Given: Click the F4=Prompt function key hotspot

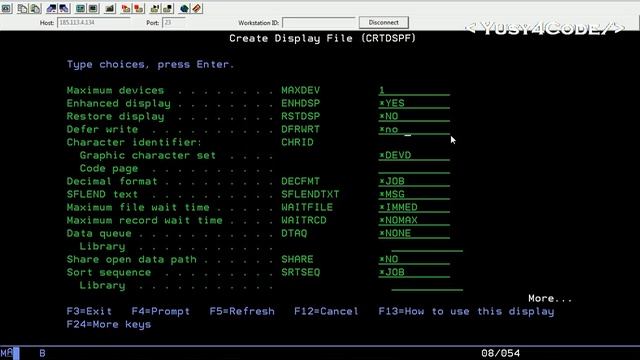Looking at the screenshot, I should [x=160, y=311].
